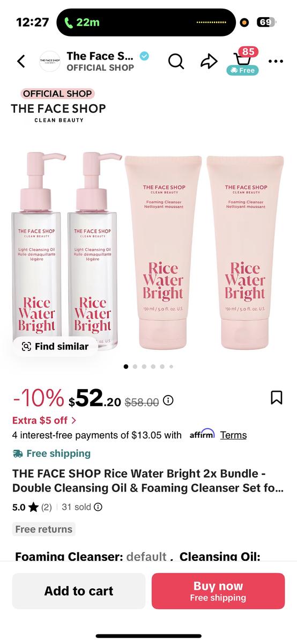297x644 pixels.
Task: Open the shopping cart with 85 items
Action: pos(244,61)
